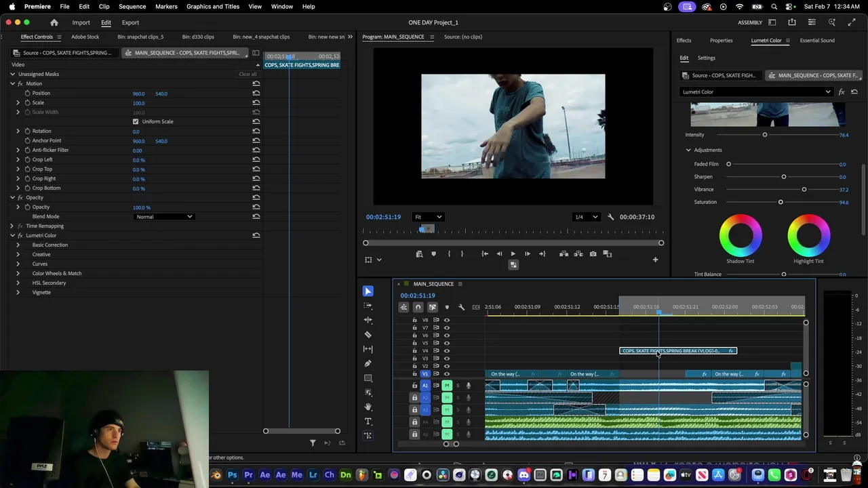Viewport: 868px width, 488px height.
Task: Switch to the Essential Sound tab
Action: click(x=816, y=40)
